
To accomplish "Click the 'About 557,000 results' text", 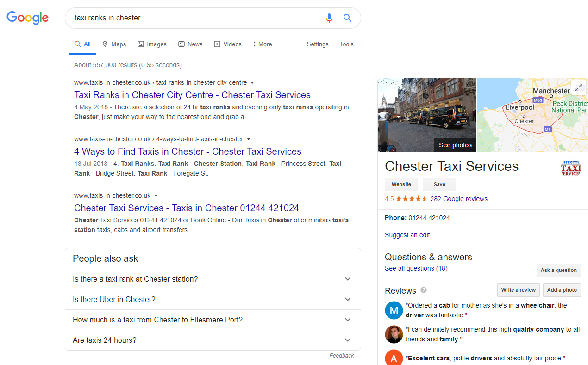I will click(128, 65).
